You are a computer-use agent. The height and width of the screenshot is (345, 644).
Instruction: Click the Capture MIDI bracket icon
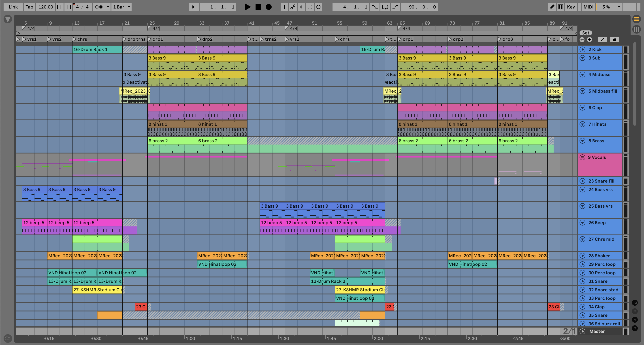tap(310, 7)
